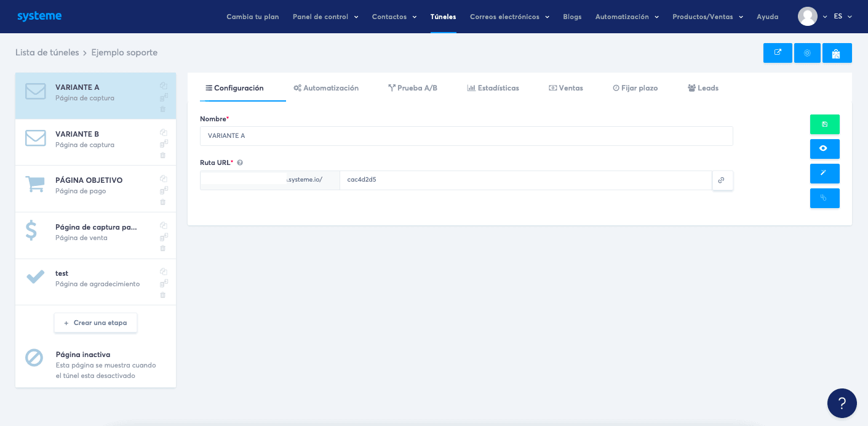868x426 pixels.
Task: Click inside the Nombre input field
Action: click(x=466, y=135)
